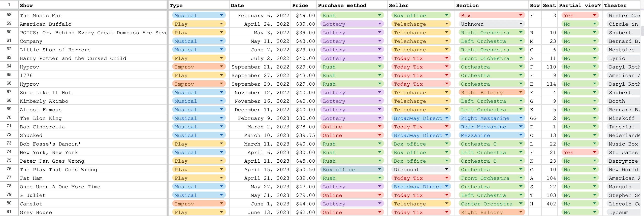644x216 pixels.
Task: Click the $78.00 price cell
Action: (x=304, y=127)
